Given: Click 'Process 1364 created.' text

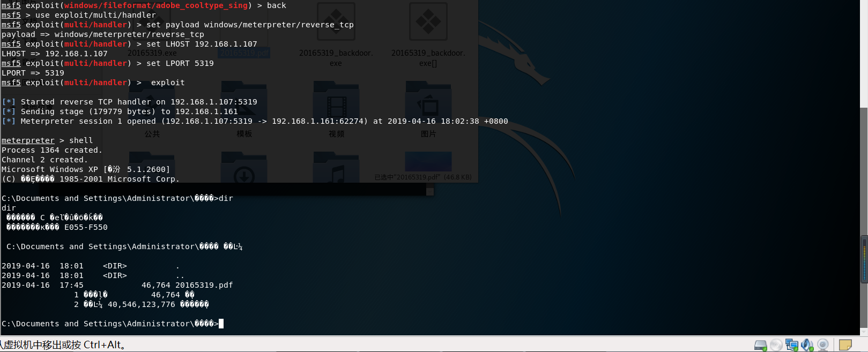Looking at the screenshot, I should tap(52, 150).
